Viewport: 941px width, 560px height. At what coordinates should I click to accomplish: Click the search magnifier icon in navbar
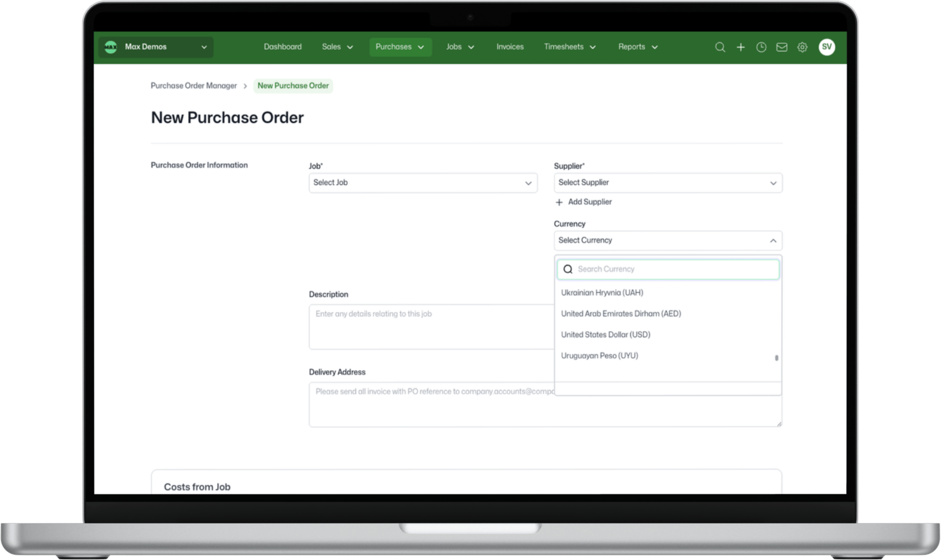tap(720, 47)
